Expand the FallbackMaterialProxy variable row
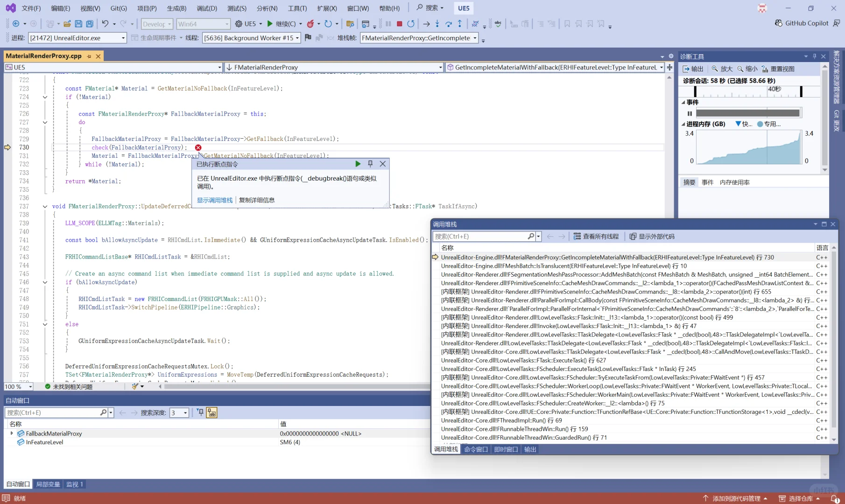The width and height of the screenshot is (845, 504). pos(12,434)
